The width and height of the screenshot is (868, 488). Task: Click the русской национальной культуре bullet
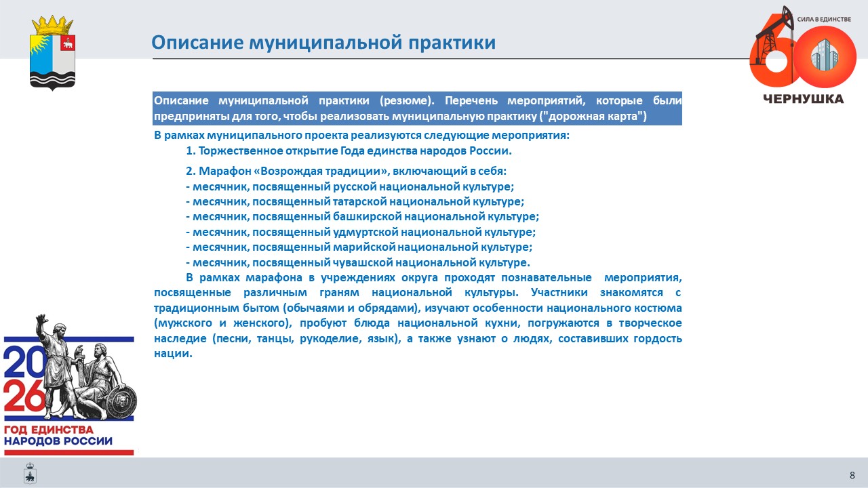pyautogui.click(x=350, y=186)
